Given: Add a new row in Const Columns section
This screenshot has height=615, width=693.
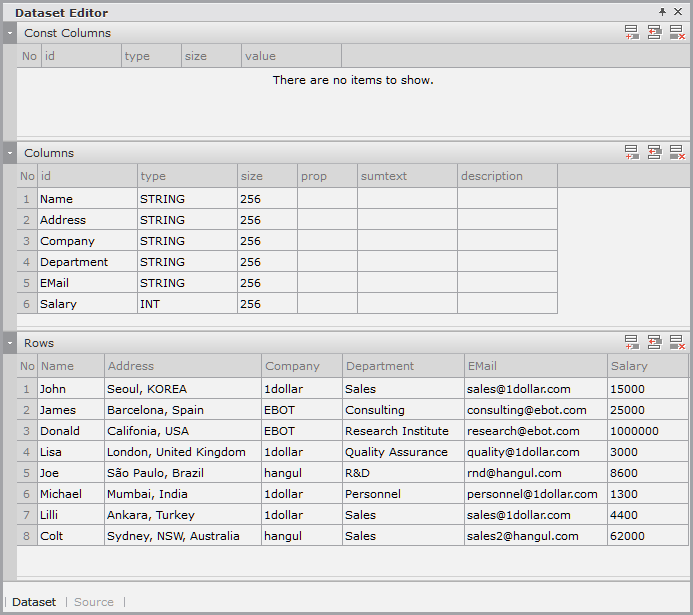Looking at the screenshot, I should pyautogui.click(x=631, y=33).
